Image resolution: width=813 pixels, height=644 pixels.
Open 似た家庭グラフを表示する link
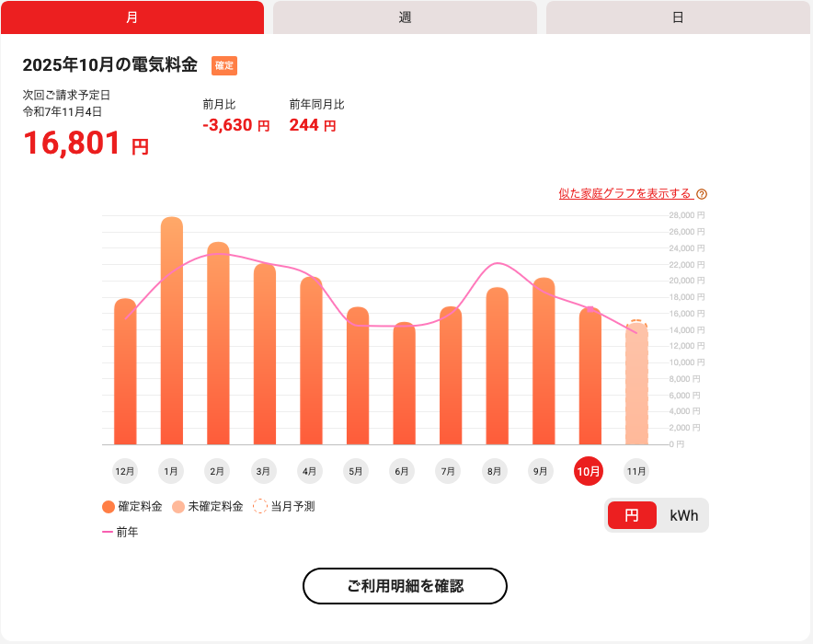tap(624, 193)
